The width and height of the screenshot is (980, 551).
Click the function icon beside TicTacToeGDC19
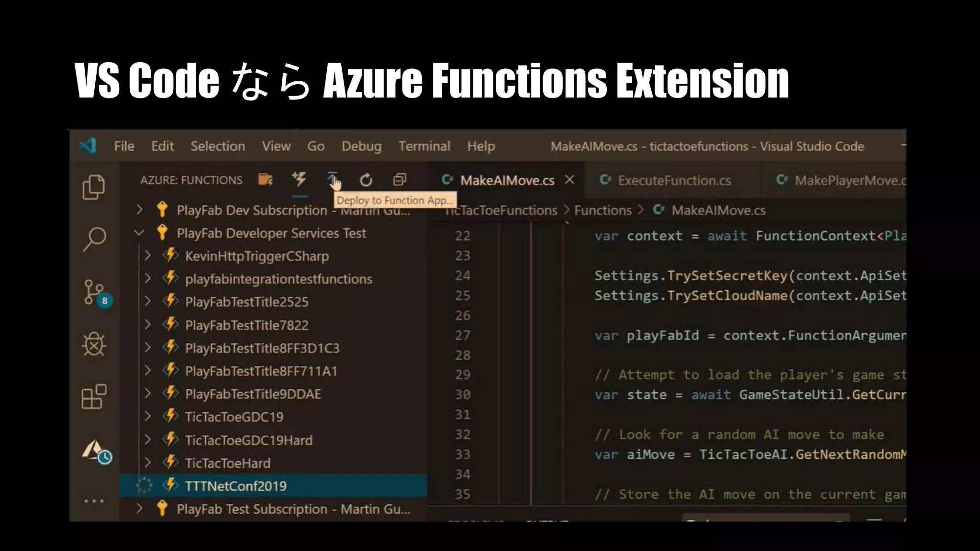pyautogui.click(x=170, y=416)
